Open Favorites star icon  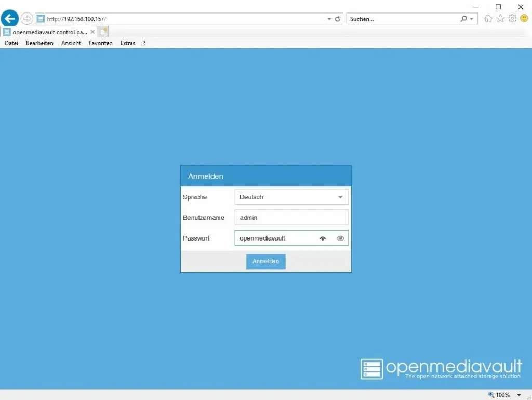[500, 19]
